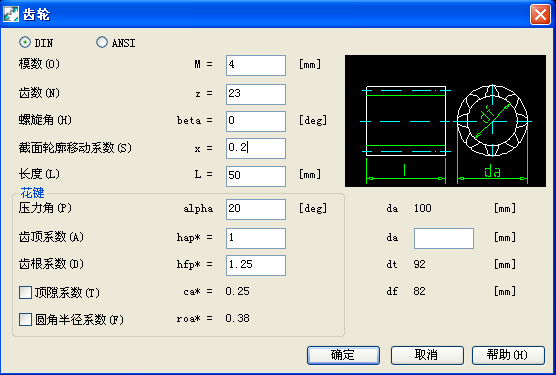Click the 螺旋角 (H) label
556x375 pixels.
pos(45,120)
